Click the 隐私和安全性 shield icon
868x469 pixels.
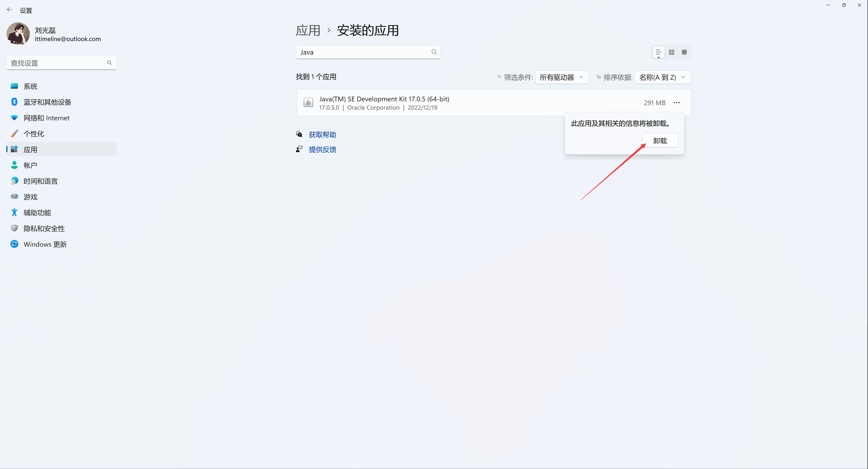pyautogui.click(x=14, y=228)
